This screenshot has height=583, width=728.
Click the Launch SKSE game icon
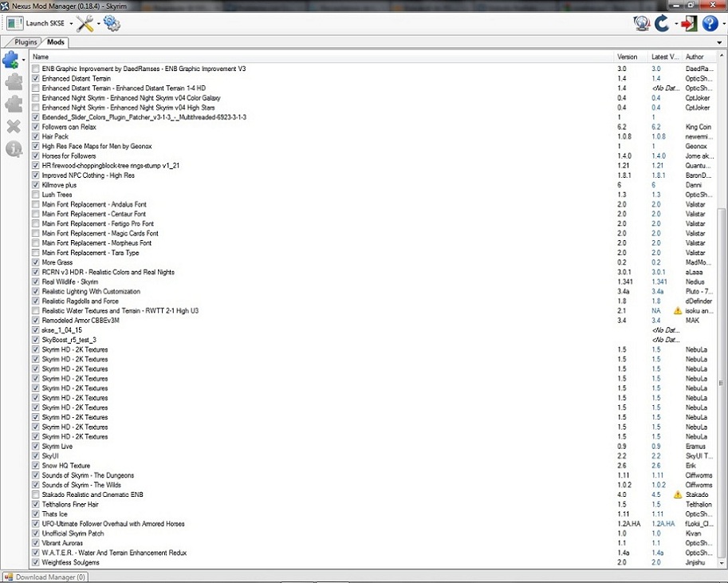point(14,23)
